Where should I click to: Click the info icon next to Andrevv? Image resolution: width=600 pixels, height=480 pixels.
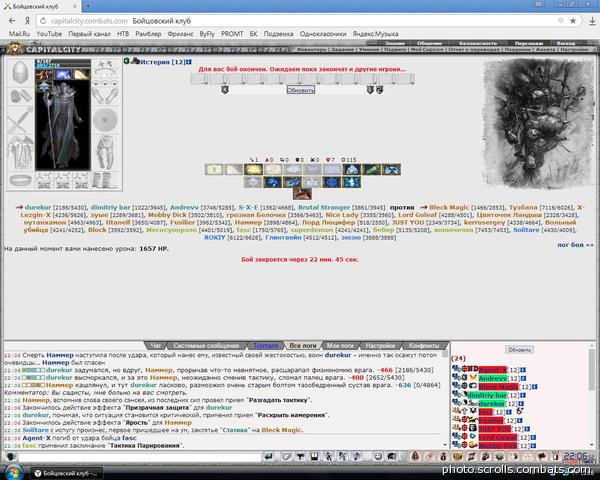[x=523, y=378]
